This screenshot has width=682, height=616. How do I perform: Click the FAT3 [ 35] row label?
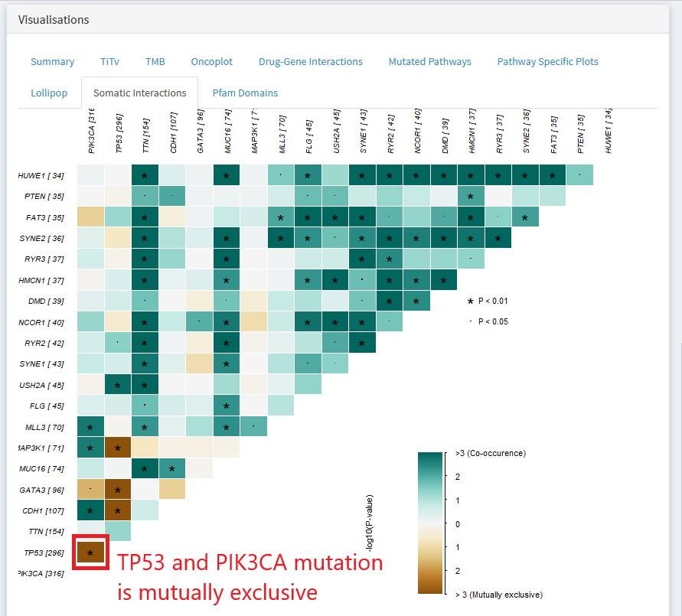tap(45, 217)
